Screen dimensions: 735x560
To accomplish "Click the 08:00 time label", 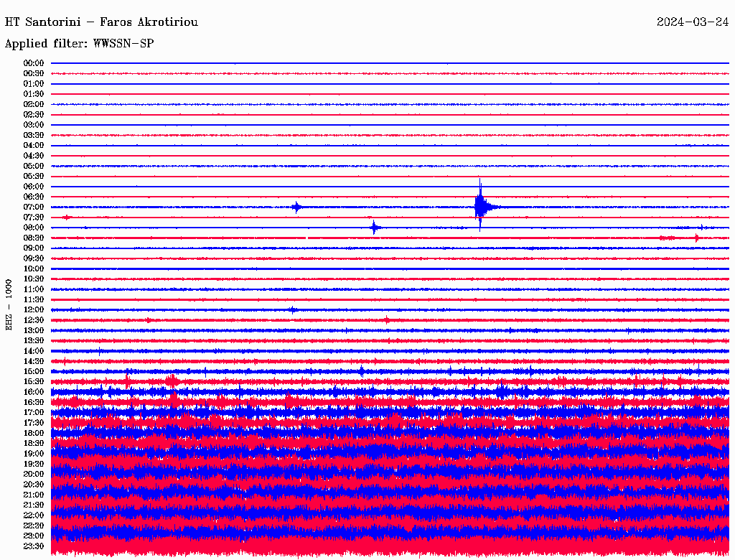I will 33,228.
